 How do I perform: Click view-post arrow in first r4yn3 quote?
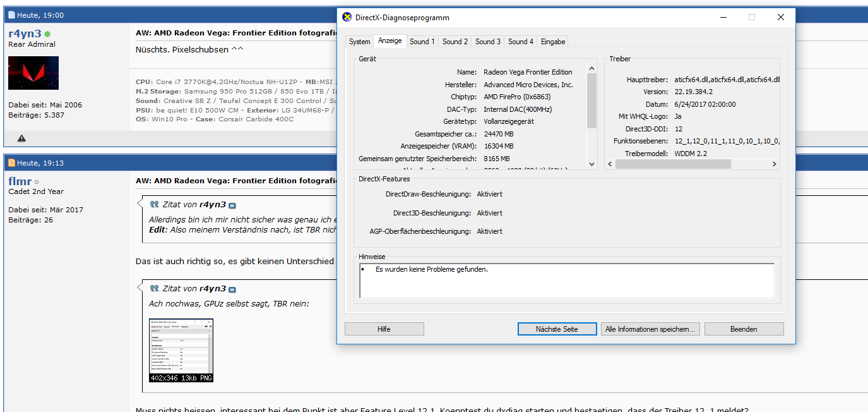click(x=232, y=205)
